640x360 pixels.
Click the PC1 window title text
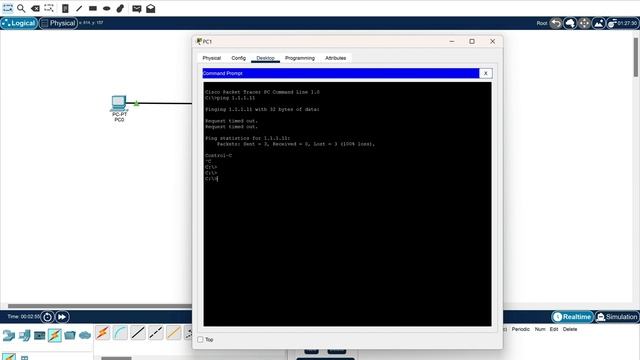click(x=207, y=42)
